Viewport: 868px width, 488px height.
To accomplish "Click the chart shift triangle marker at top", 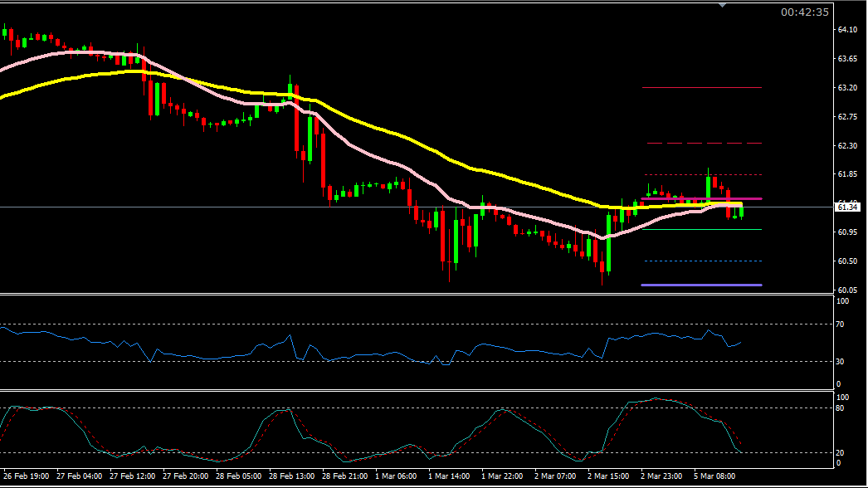I will (x=723, y=5).
